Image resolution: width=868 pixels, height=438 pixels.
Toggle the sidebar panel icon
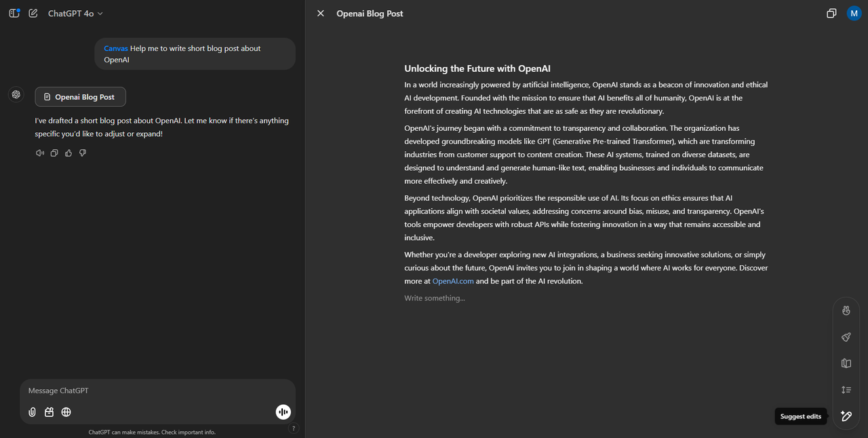click(x=14, y=13)
